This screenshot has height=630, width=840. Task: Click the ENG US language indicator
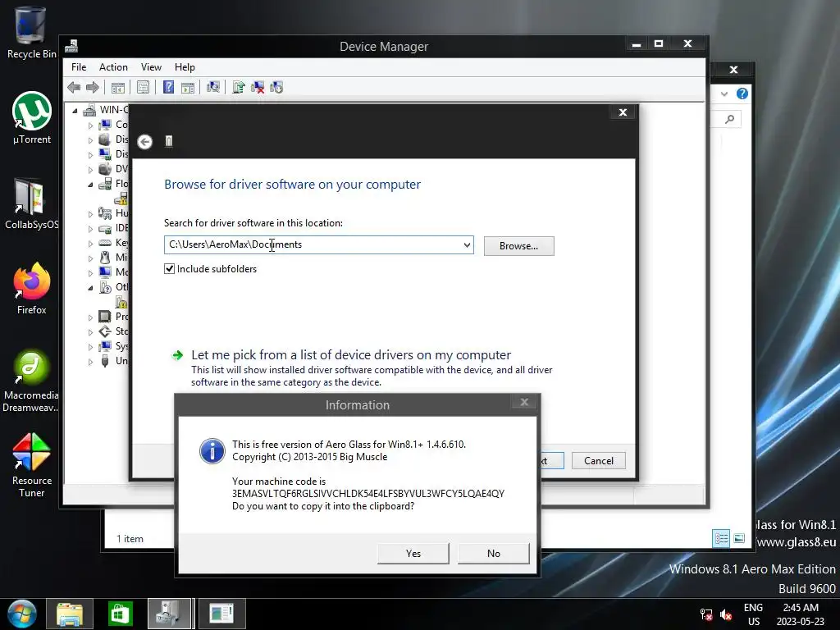(x=753, y=614)
